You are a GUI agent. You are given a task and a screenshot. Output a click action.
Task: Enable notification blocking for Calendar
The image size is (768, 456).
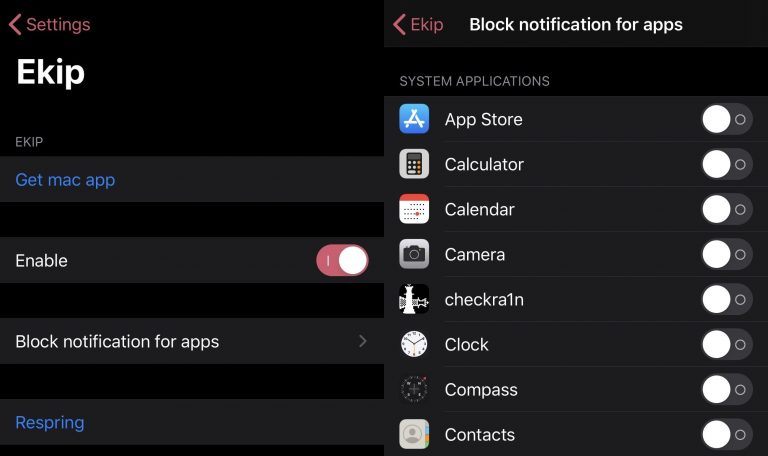pos(727,209)
